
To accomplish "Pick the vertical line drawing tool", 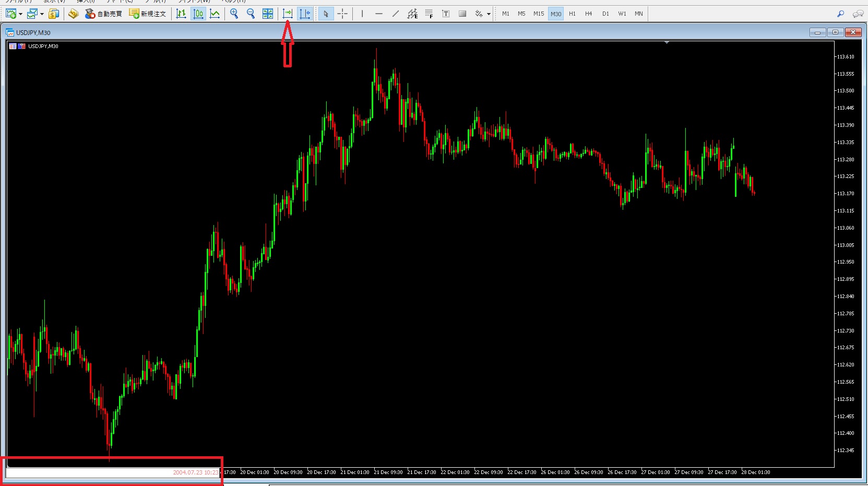I will coord(362,14).
